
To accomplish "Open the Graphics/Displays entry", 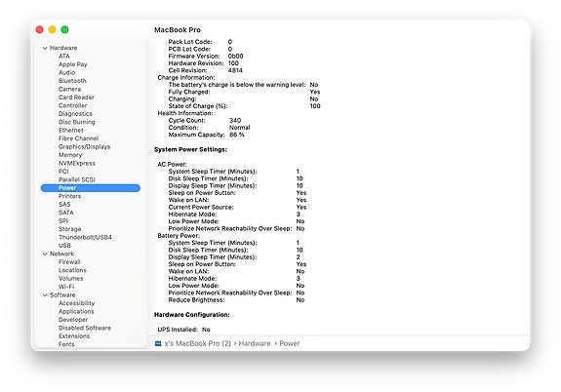I will (85, 146).
